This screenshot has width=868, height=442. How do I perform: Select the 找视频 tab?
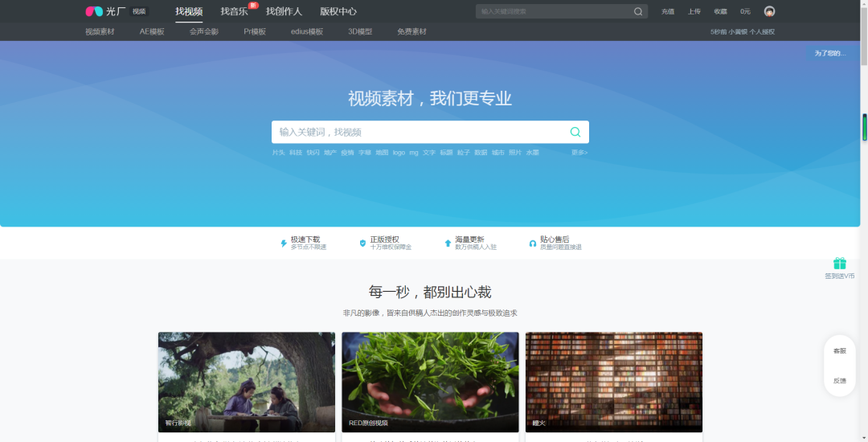(189, 11)
